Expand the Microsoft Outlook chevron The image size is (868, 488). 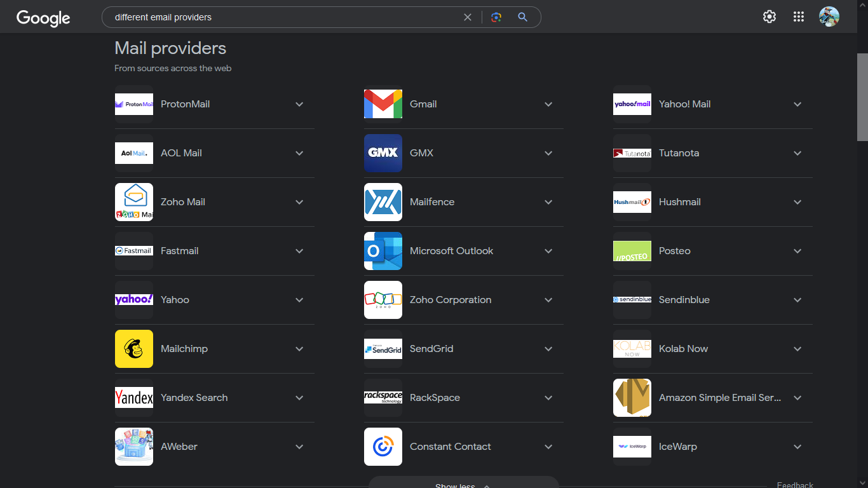[548, 251]
